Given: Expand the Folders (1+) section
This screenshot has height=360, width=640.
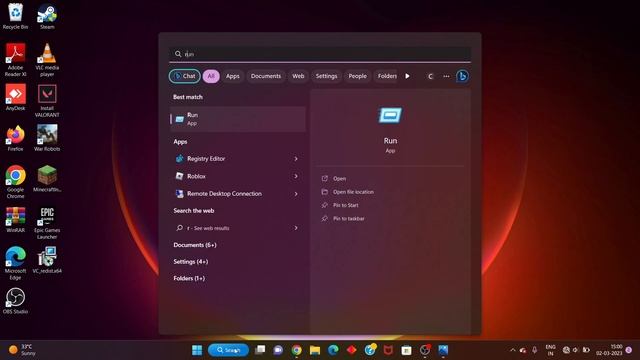Looking at the screenshot, I should 189,278.
